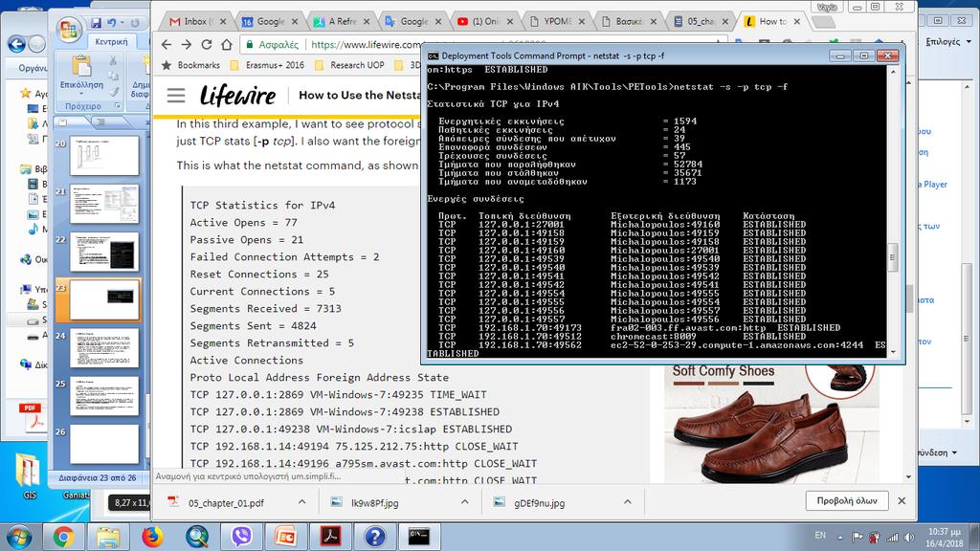Undo last action in PowerPoint
This screenshot has width=980, height=551.
[x=111, y=23]
